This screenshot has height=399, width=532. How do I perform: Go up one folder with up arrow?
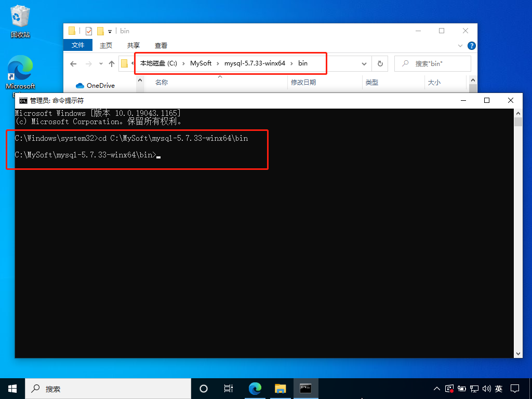pyautogui.click(x=112, y=64)
